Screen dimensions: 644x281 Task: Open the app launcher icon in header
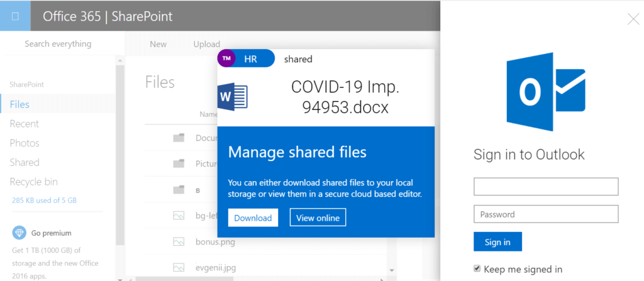pyautogui.click(x=15, y=16)
